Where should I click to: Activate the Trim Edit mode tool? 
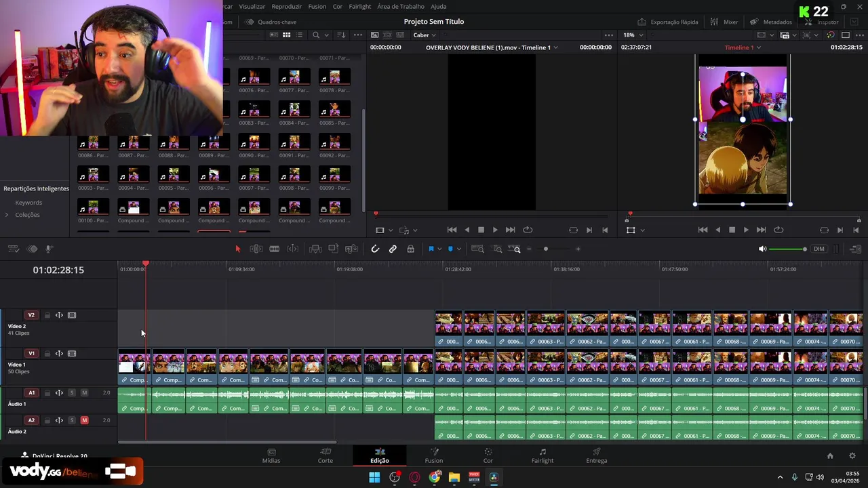(256, 249)
